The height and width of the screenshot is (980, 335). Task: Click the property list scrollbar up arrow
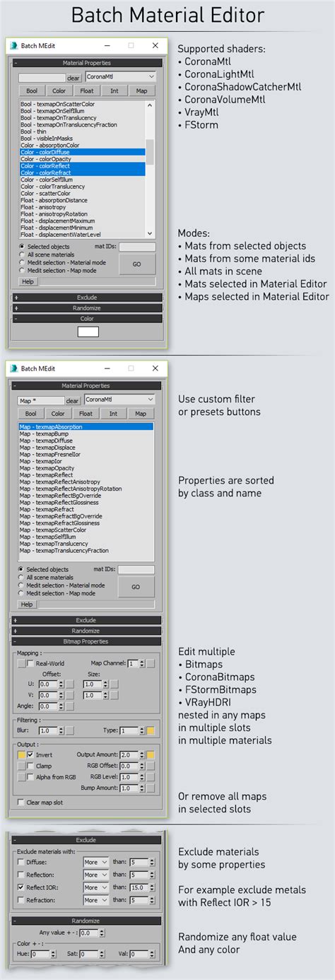pos(150,105)
